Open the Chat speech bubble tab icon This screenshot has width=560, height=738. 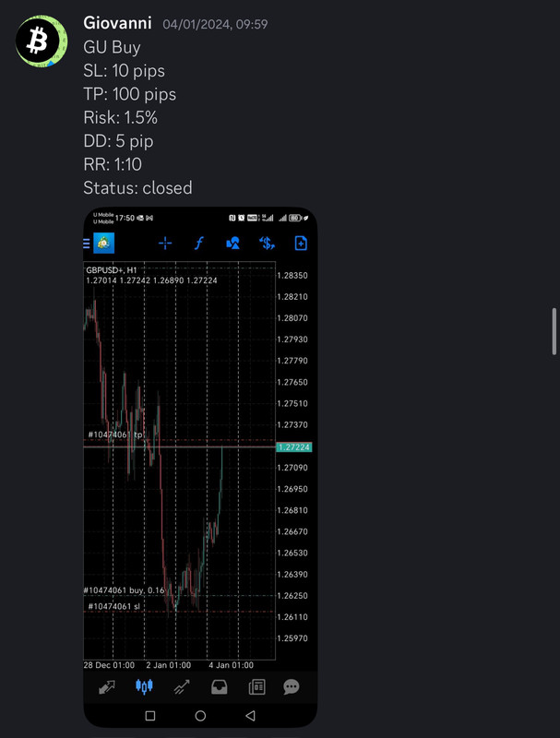click(x=292, y=687)
